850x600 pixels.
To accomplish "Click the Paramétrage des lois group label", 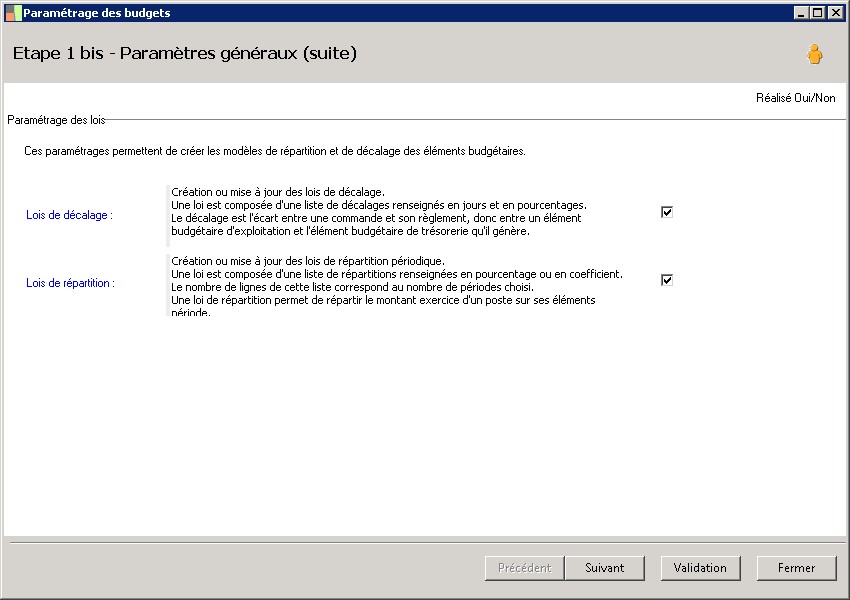I will pyautogui.click(x=56, y=120).
